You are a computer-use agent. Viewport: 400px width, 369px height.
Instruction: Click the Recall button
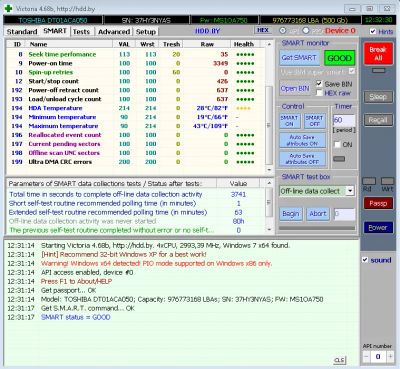378,120
